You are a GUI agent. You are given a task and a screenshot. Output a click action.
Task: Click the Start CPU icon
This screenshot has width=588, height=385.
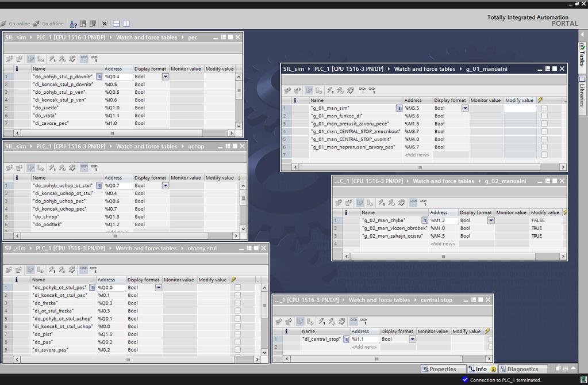tap(83, 24)
